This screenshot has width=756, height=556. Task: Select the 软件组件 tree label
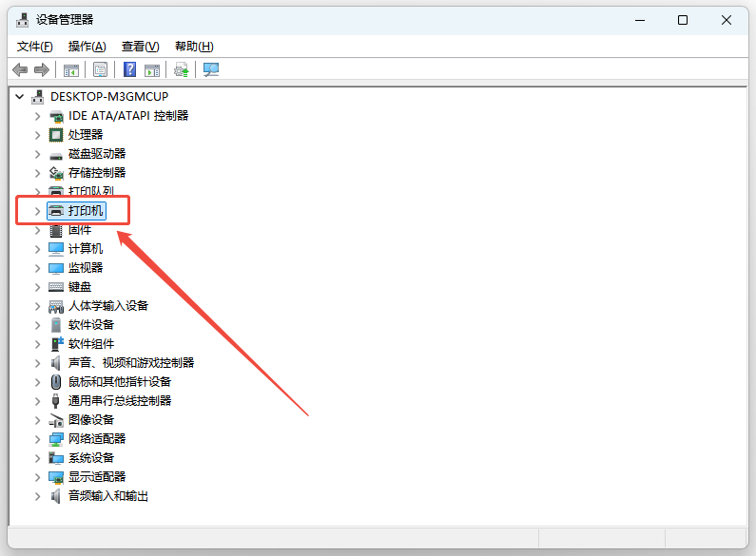click(x=91, y=344)
